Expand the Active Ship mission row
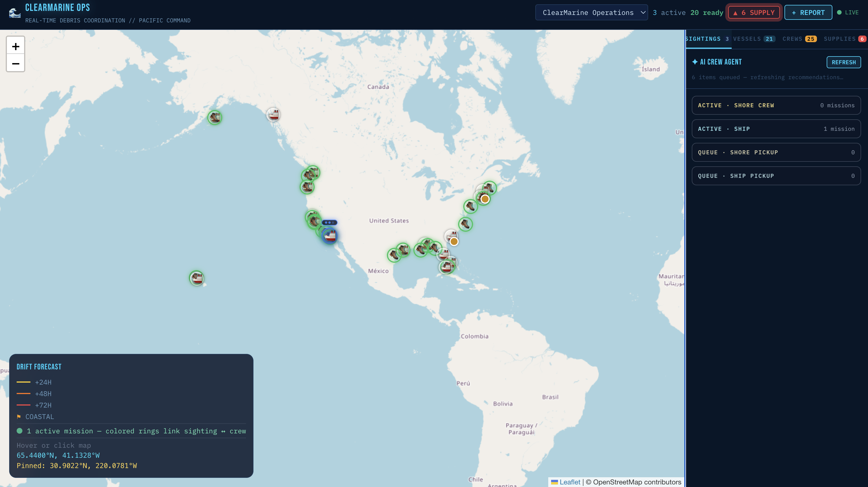 click(776, 129)
